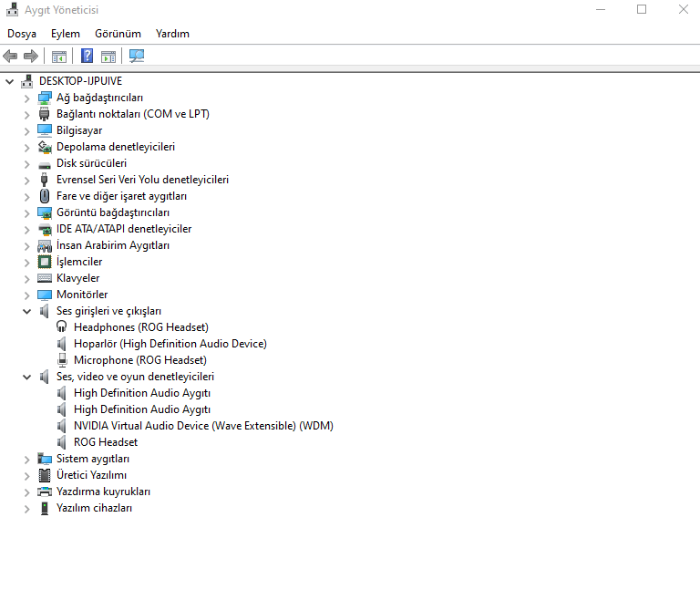Click the scan for hardware changes icon
The image size is (700, 590).
[x=137, y=56]
